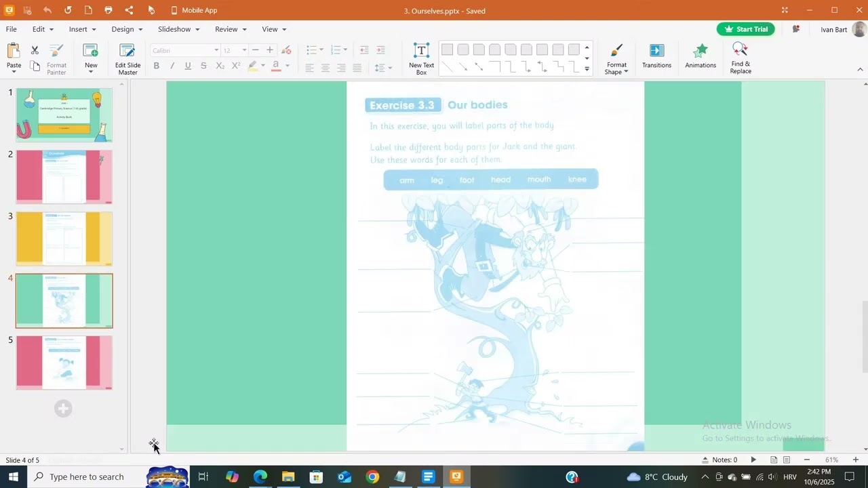
Task: Click the fullscreen icon in the title bar
Action: point(785,10)
